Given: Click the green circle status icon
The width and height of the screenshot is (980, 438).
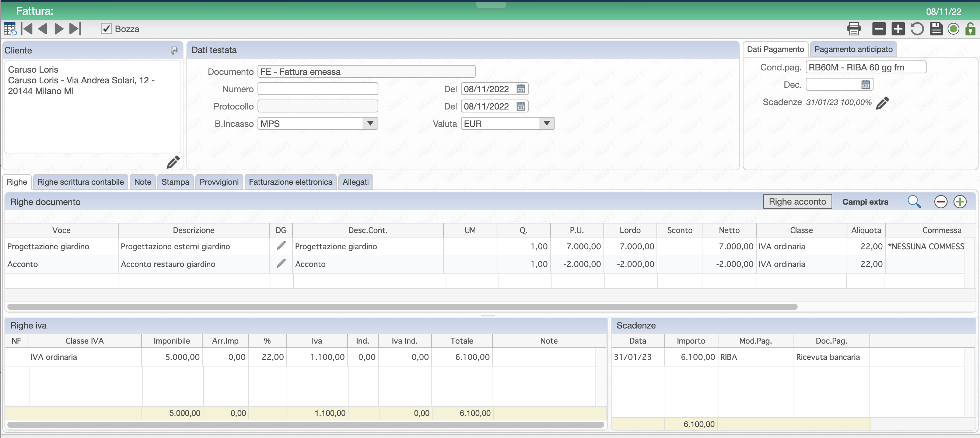Looking at the screenshot, I should (x=953, y=29).
